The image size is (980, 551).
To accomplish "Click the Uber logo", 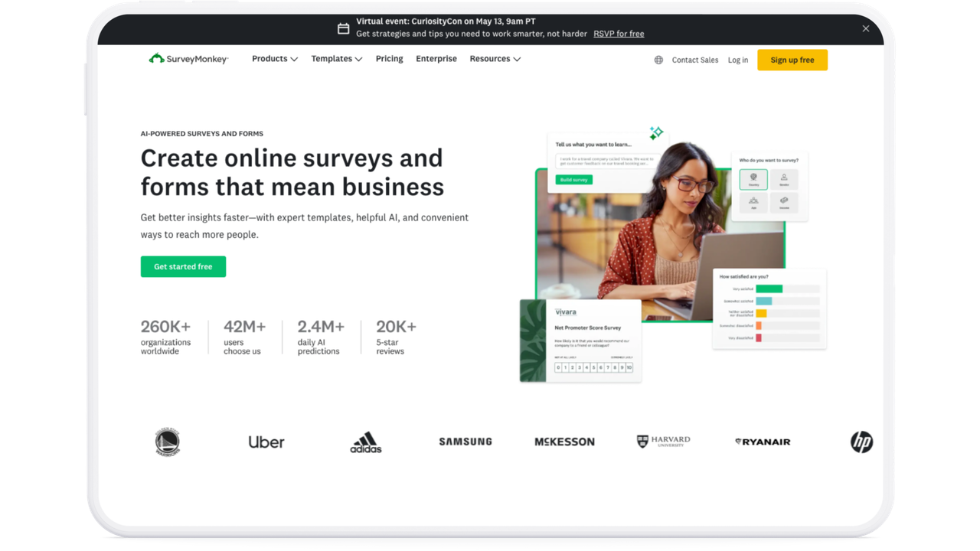I will coord(266,442).
